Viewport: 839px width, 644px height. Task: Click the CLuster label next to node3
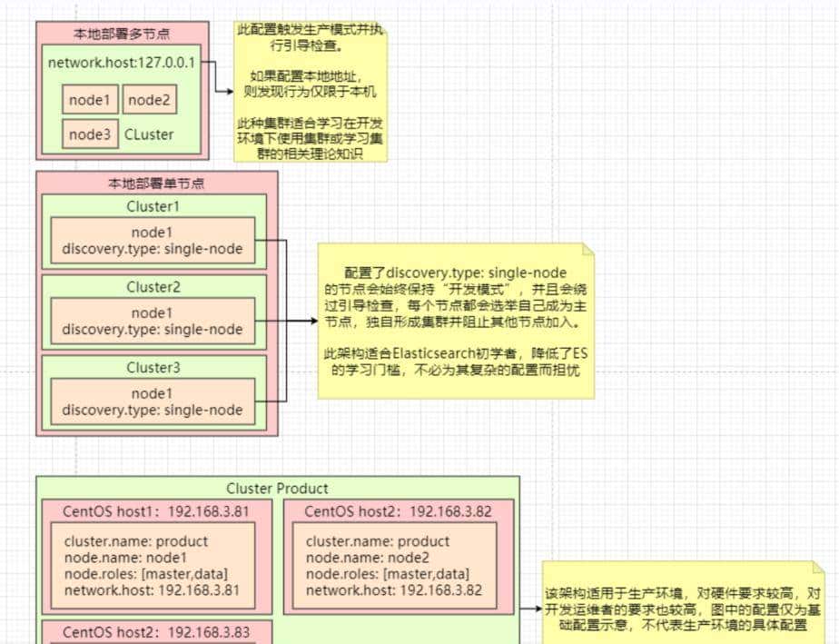pos(149,134)
